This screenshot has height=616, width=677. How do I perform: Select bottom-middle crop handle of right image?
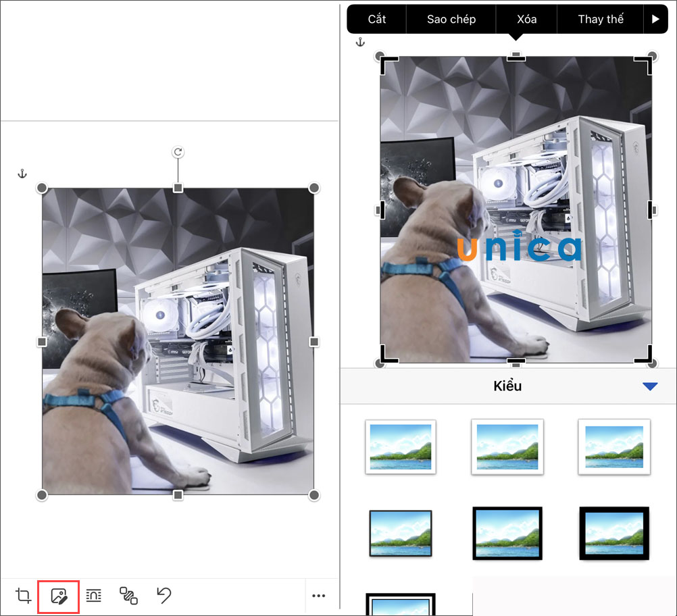516,362
